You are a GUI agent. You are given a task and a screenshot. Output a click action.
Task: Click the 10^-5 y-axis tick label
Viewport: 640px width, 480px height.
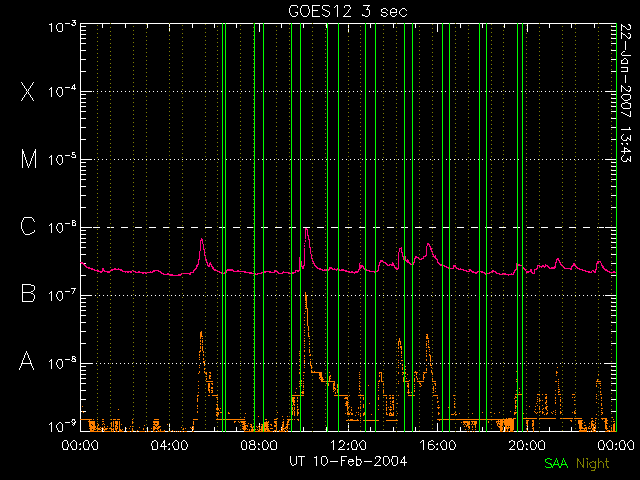[62, 159]
